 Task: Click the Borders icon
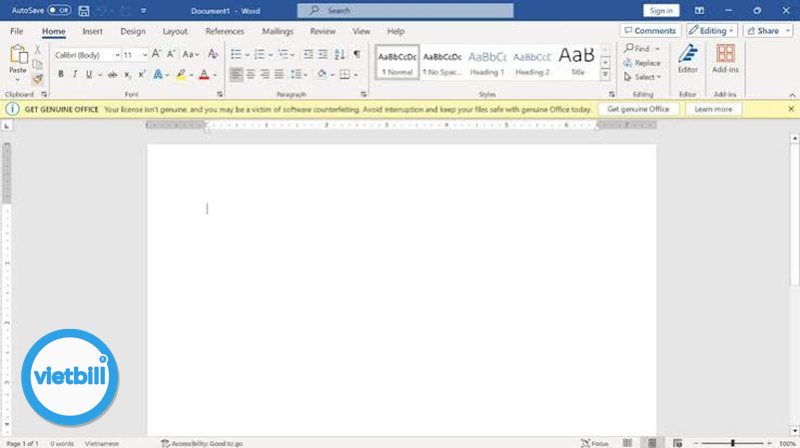point(345,74)
